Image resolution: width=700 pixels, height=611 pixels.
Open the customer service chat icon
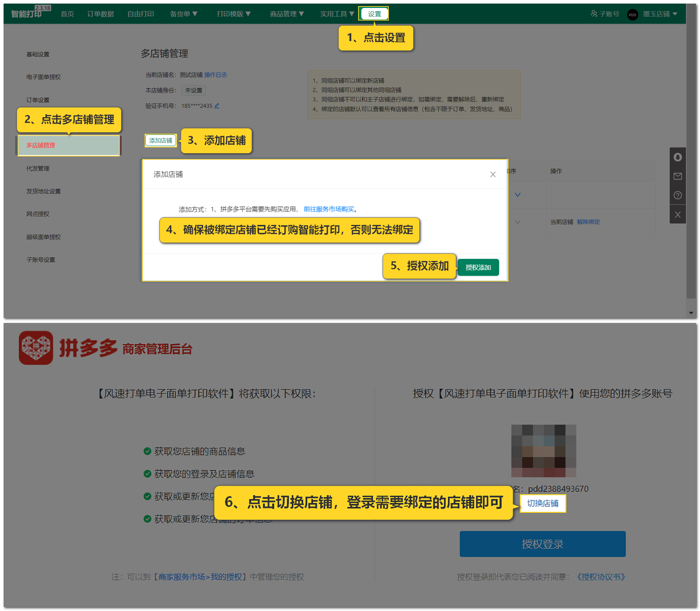click(678, 157)
